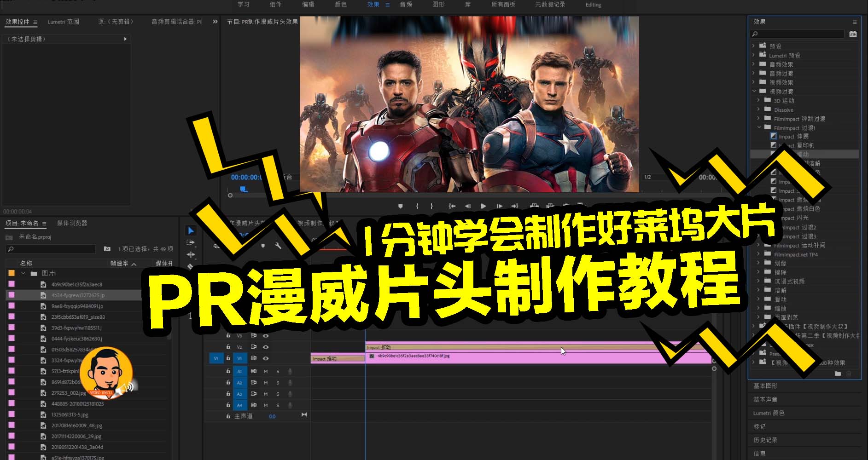
Task: Step forward one frame
Action: [499, 206]
